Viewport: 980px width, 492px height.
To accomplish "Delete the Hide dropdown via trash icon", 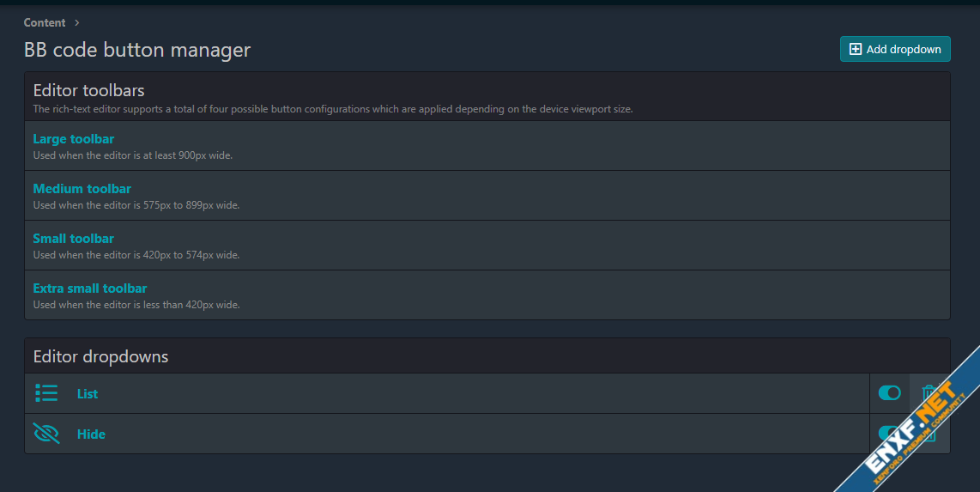I will click(x=929, y=434).
